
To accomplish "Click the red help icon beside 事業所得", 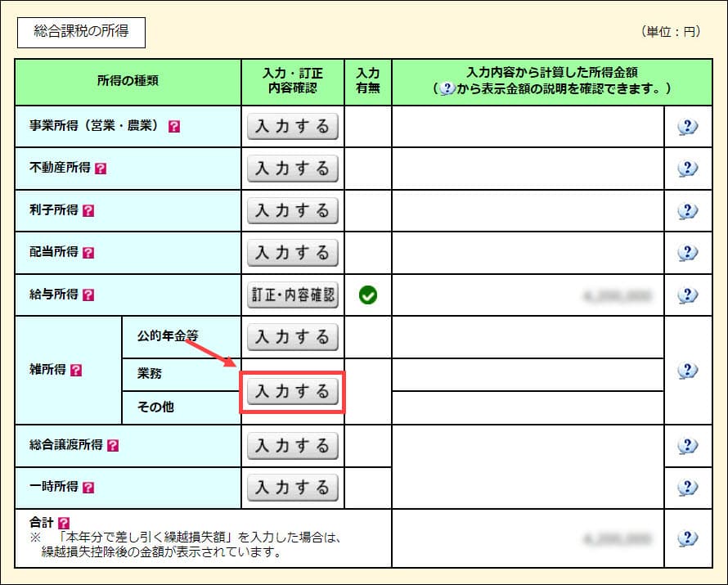I will pos(174,127).
